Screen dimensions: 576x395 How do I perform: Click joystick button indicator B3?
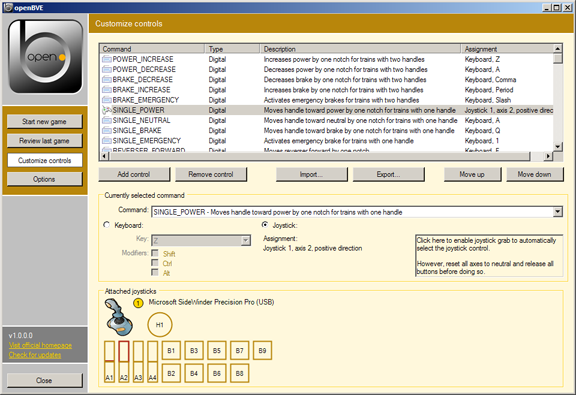(x=194, y=351)
